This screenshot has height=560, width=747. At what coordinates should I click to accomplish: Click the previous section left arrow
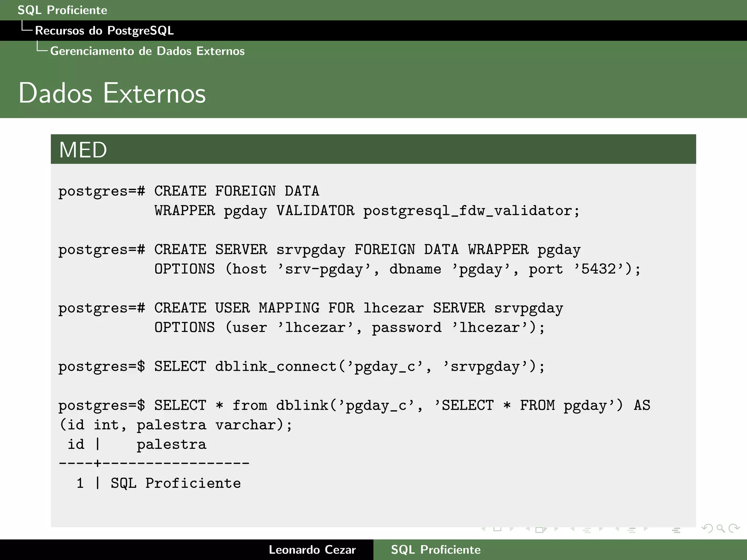(617, 529)
